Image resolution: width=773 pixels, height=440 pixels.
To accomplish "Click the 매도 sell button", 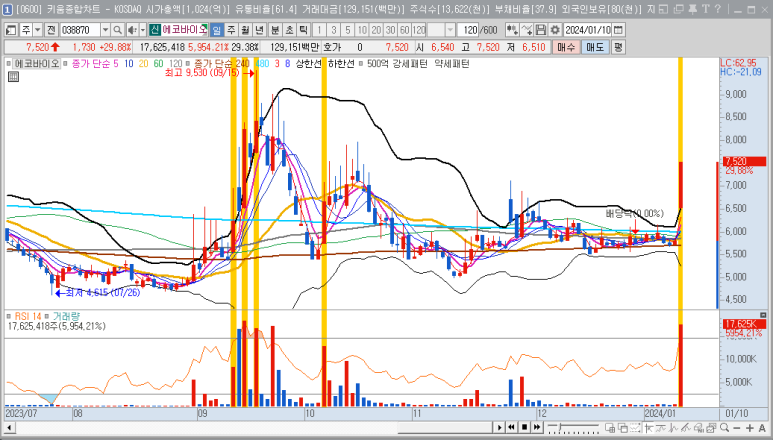I will coord(595,47).
